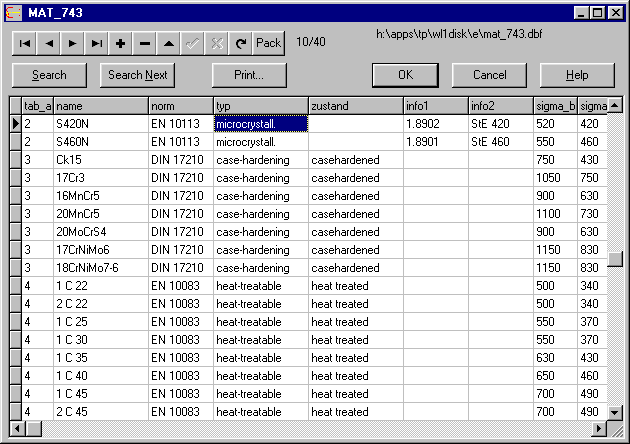630x444 pixels.
Task: Go to the previous record
Action: [x=48, y=43]
